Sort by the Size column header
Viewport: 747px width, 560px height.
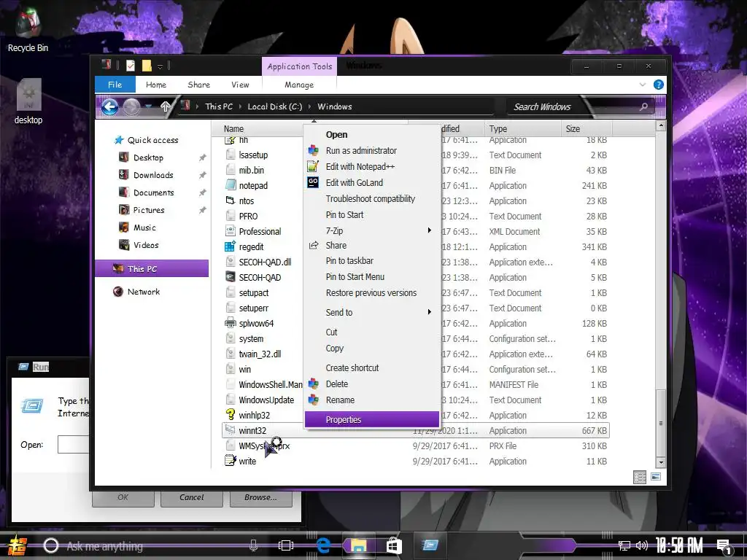click(x=586, y=128)
